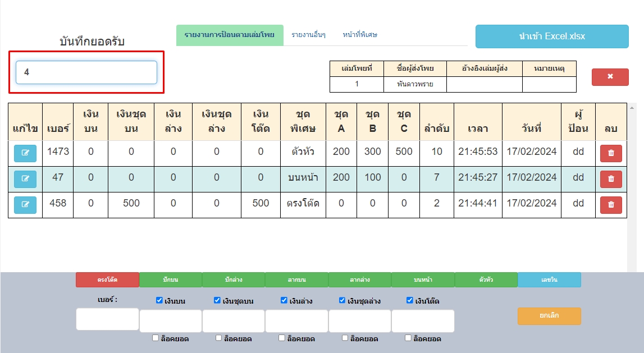644x353 pixels.
Task: Click the edit icon for row 1473
Action: [x=25, y=153]
